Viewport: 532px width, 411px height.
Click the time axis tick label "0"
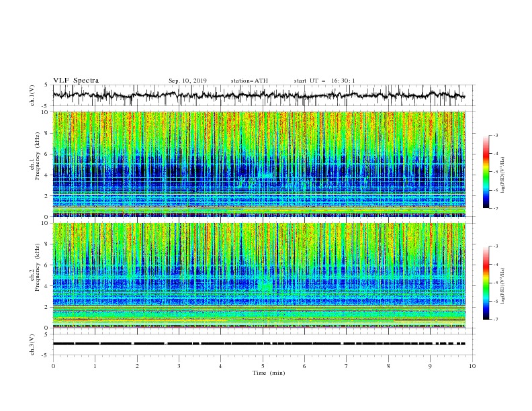(x=53, y=366)
